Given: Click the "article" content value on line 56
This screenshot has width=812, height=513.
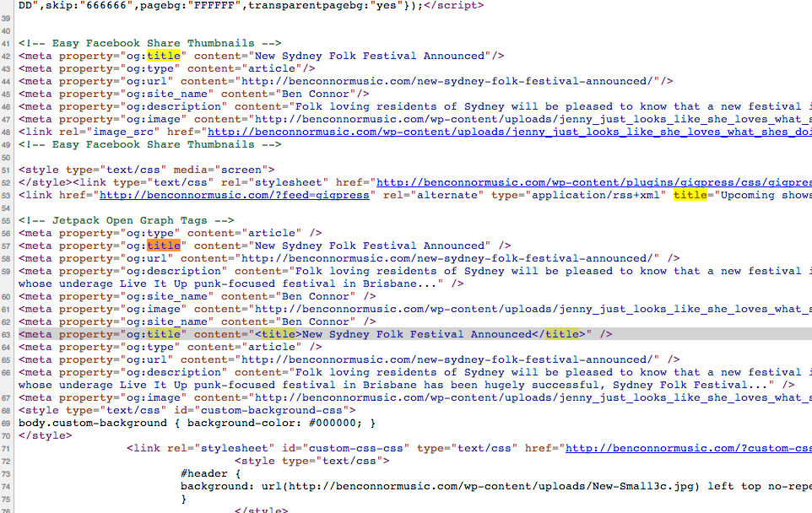Looking at the screenshot, I should 272,234.
